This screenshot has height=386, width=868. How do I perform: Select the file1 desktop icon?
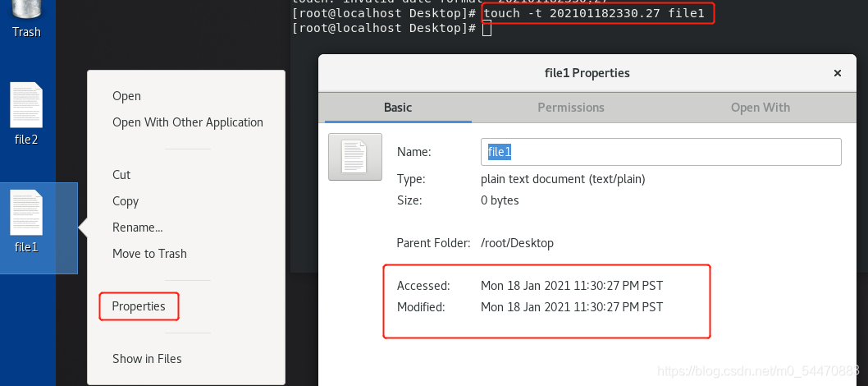pos(26,222)
